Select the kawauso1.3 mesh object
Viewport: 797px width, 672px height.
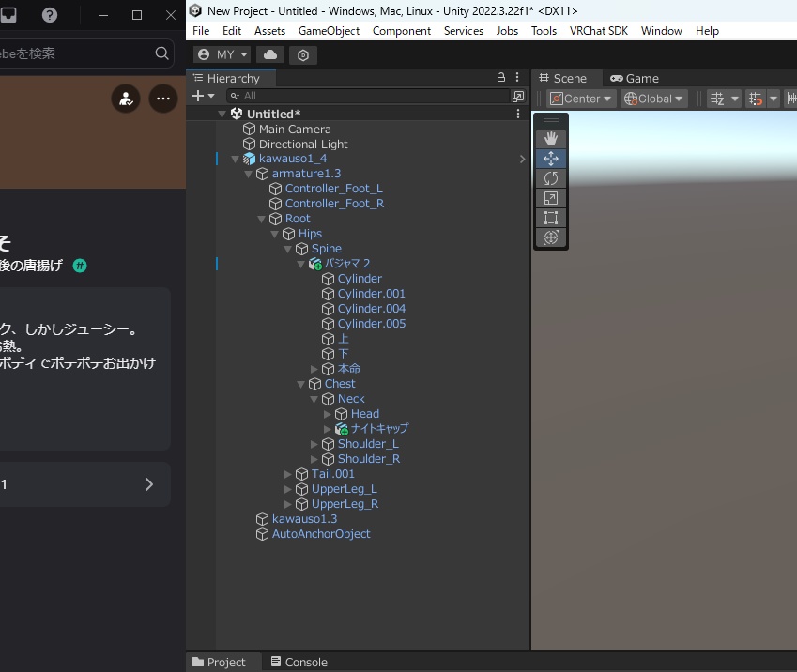point(304,519)
